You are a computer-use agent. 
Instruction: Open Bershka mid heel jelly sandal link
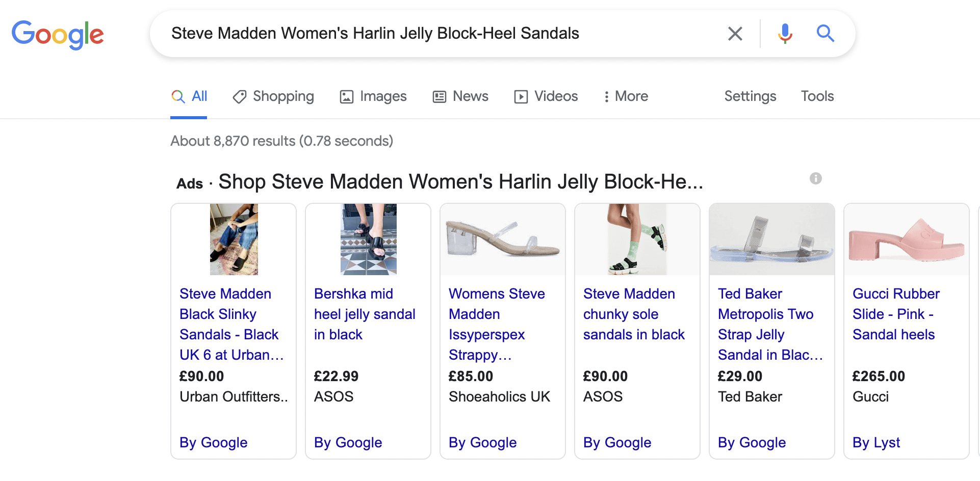365,314
